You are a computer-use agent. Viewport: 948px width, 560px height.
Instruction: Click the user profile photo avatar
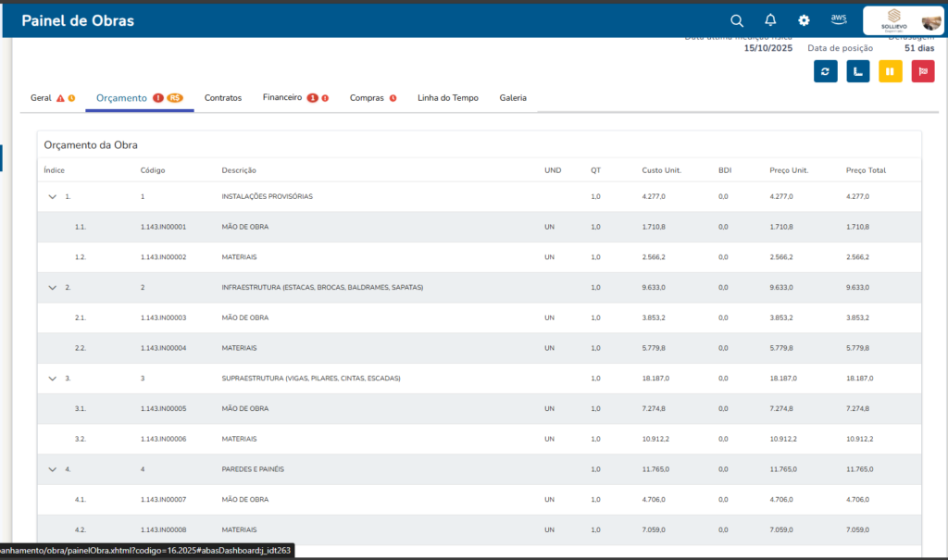[930, 22]
